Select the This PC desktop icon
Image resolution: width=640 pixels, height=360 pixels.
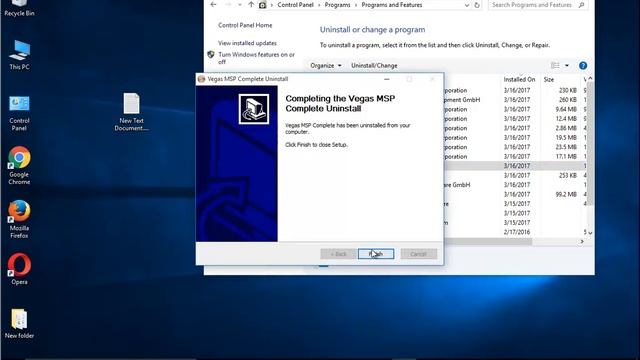pyautogui.click(x=19, y=55)
